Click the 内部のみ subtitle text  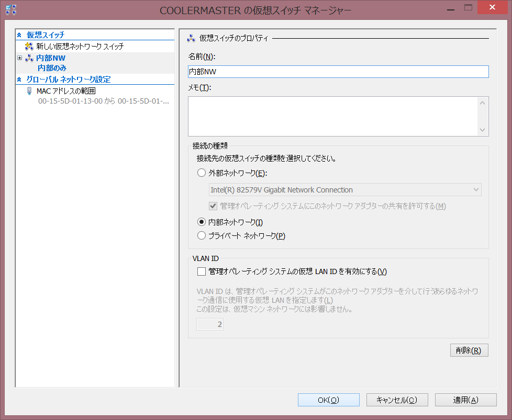pyautogui.click(x=52, y=68)
